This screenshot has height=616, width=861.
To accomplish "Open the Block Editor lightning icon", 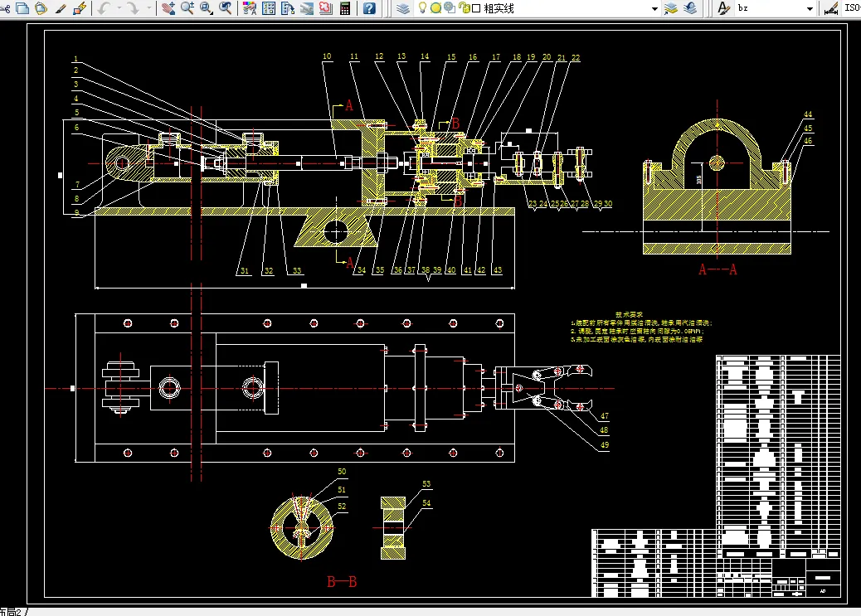I will tap(80, 8).
